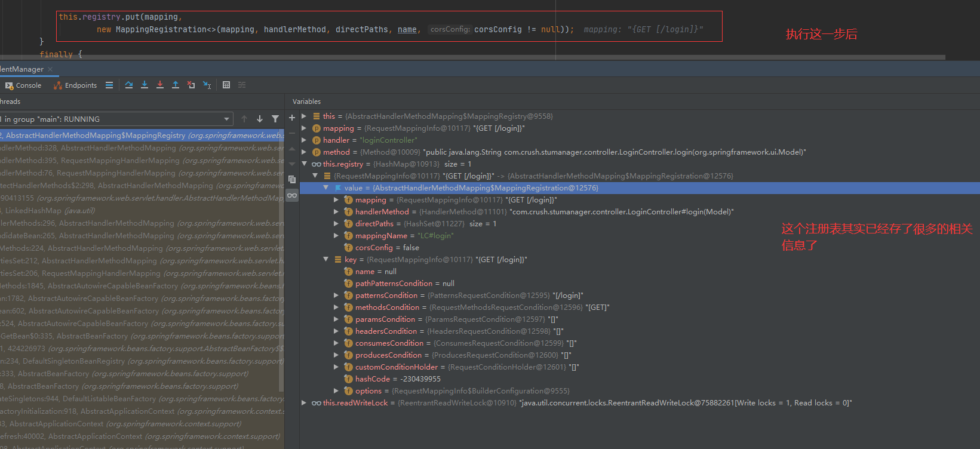Select frame refresh:40002 AbstractApplicationContext
Screen dimensions: 980x449
tap(142, 436)
